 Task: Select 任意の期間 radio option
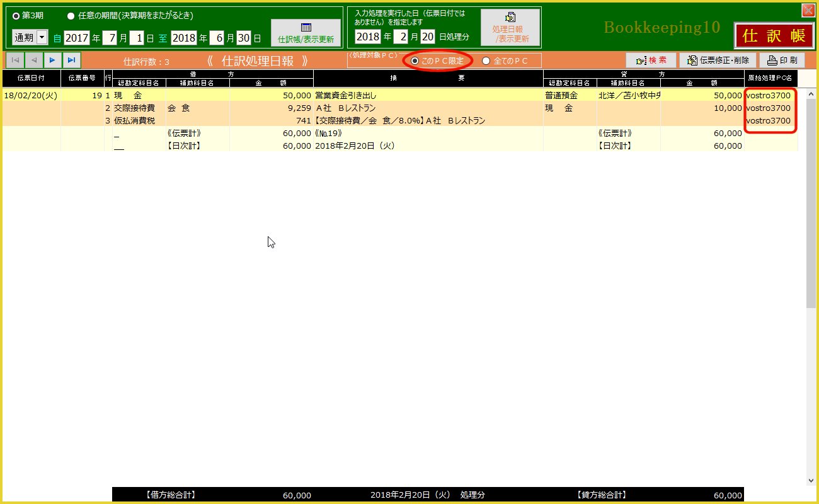(x=71, y=16)
